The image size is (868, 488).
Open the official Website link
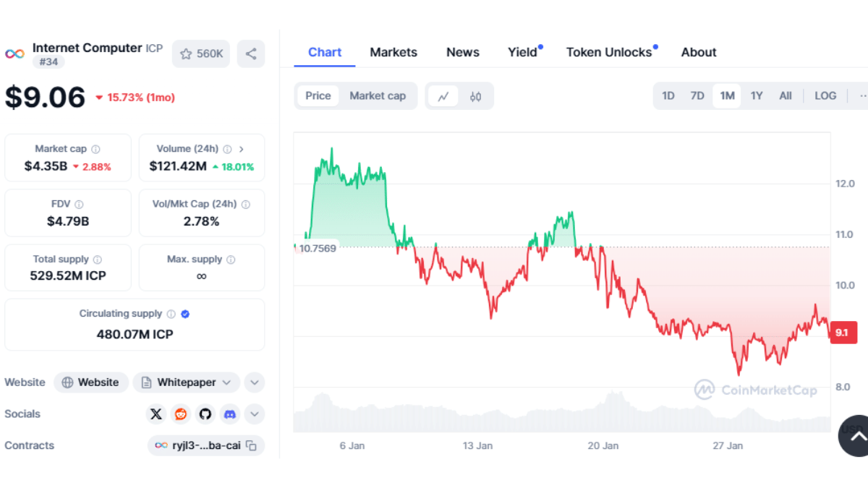click(91, 382)
